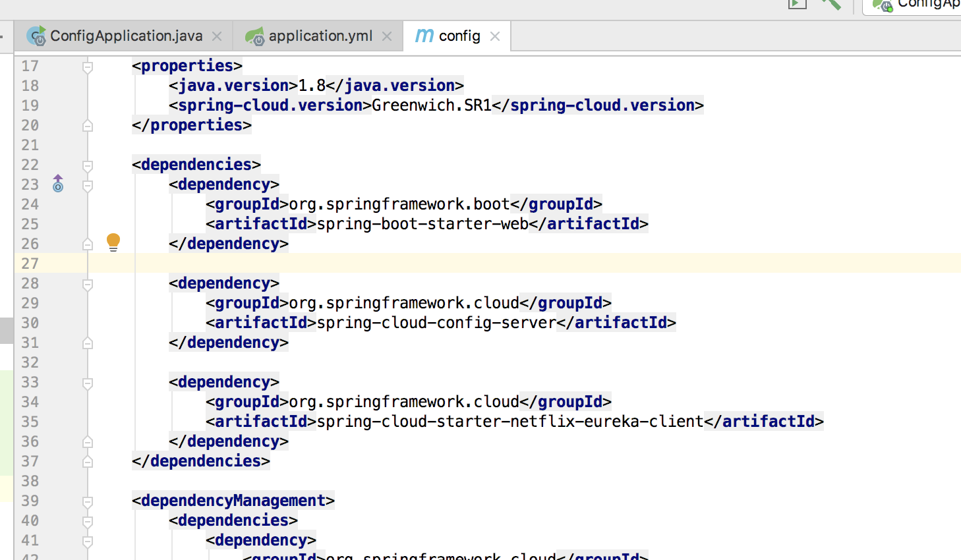Click the java.version value 1.8
Image resolution: width=961 pixels, height=560 pixels.
[312, 86]
